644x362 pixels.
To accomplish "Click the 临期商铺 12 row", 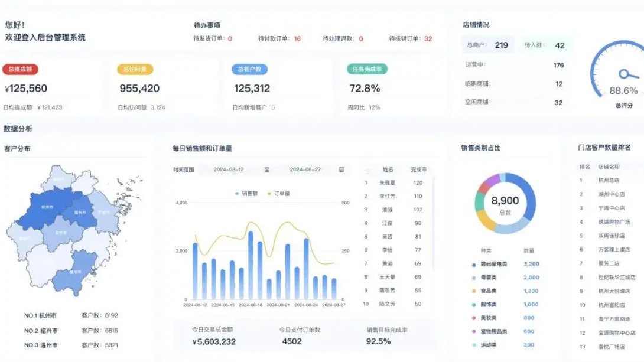I will tap(515, 84).
